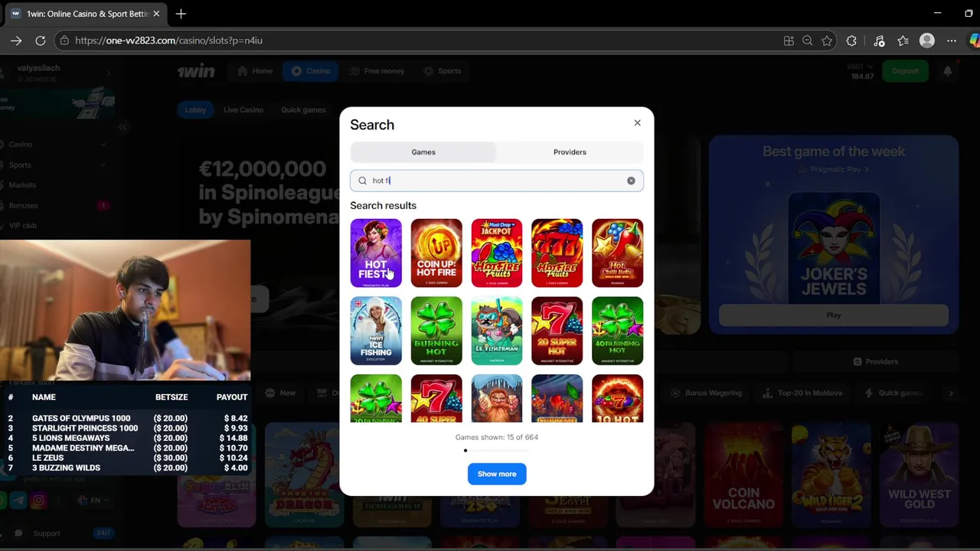The image size is (980, 551).
Task: Add this page to favorites star
Action: (x=827, y=41)
